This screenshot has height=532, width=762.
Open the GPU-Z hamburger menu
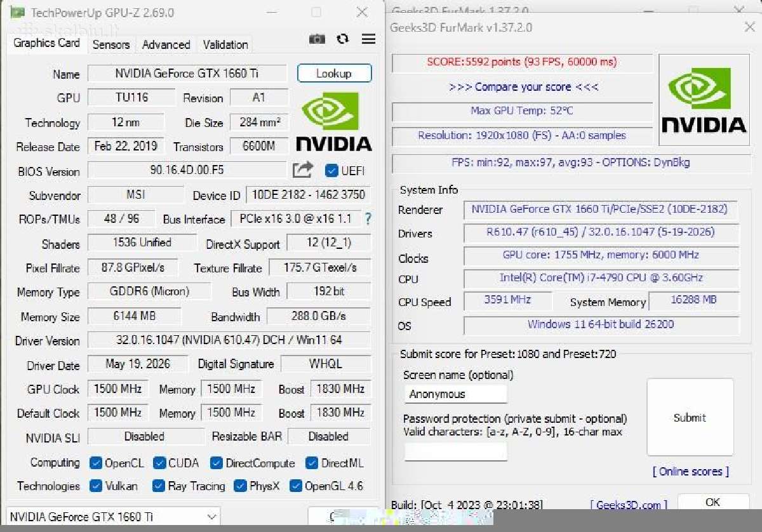coord(368,39)
